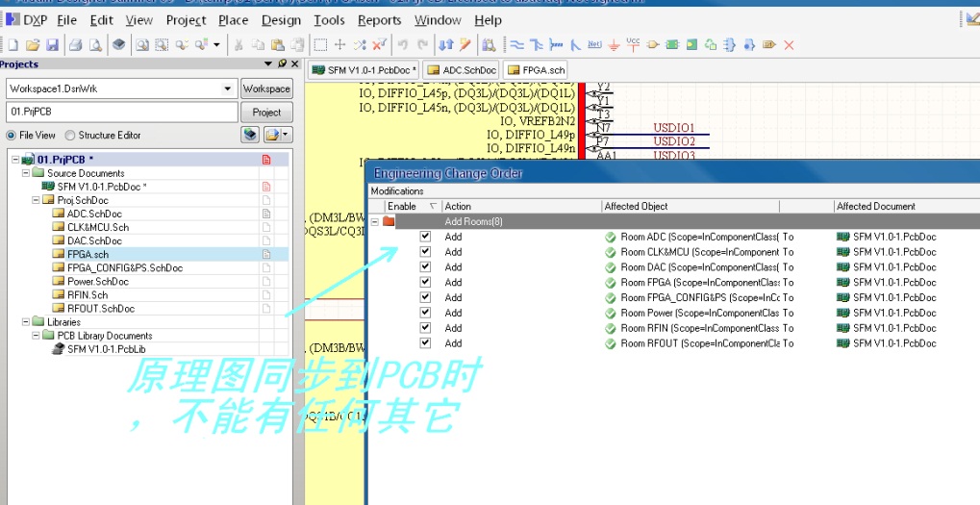Image resolution: width=980 pixels, height=505 pixels.
Task: Open the DXP system menu
Action: point(27,20)
